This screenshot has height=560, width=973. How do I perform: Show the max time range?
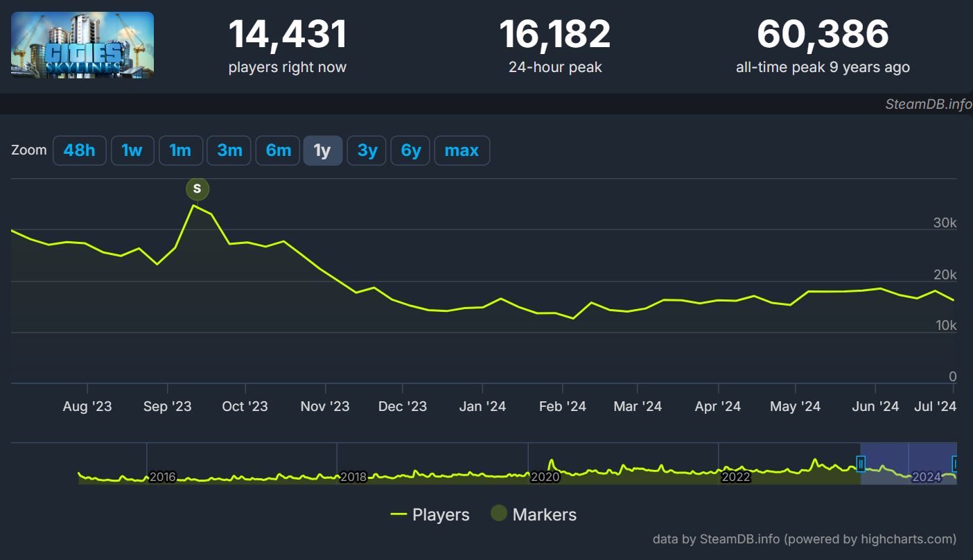[x=462, y=150]
